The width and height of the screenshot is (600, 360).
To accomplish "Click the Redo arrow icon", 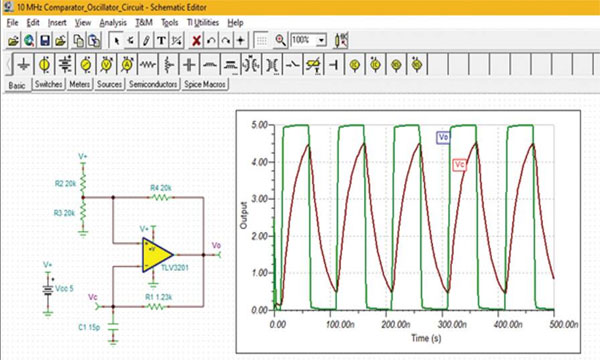I will 226,40.
